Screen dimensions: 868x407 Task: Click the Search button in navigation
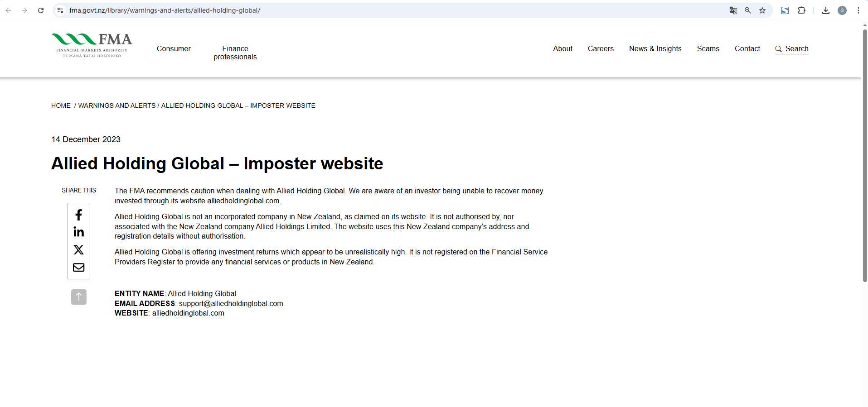(x=792, y=48)
